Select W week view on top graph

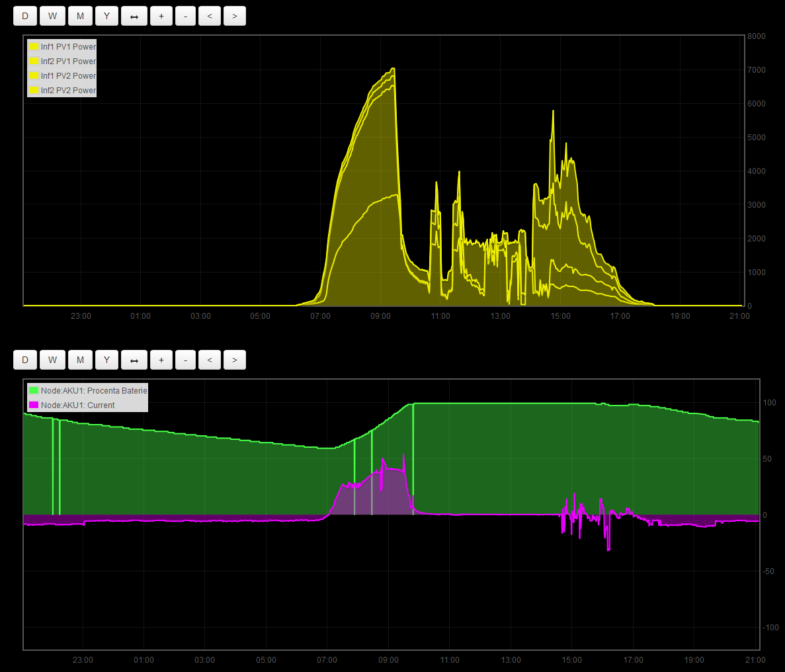[52, 16]
